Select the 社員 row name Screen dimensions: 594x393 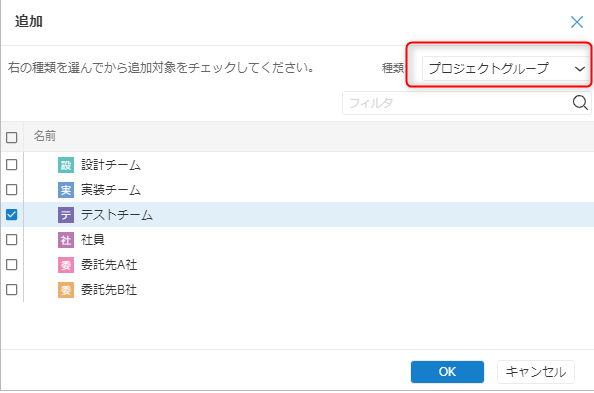pos(93,240)
